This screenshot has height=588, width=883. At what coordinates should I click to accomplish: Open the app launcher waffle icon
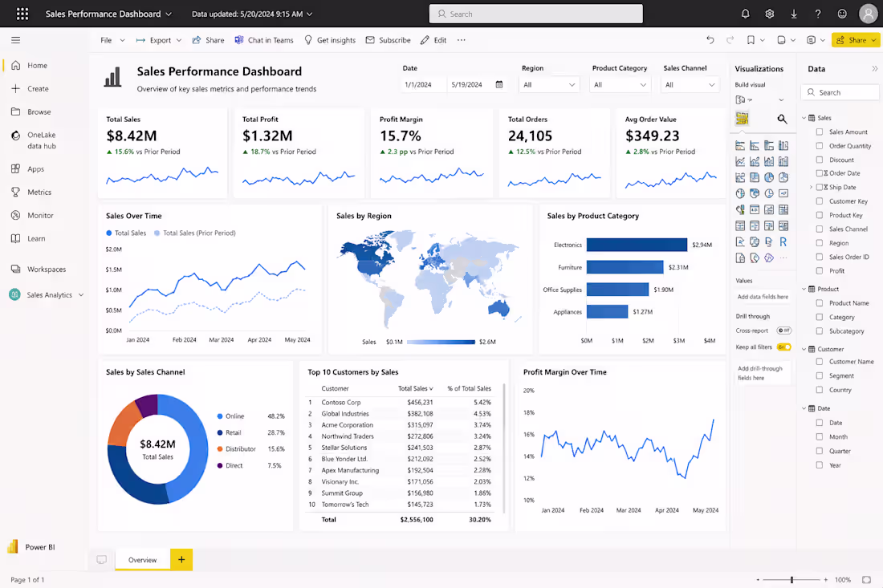22,14
